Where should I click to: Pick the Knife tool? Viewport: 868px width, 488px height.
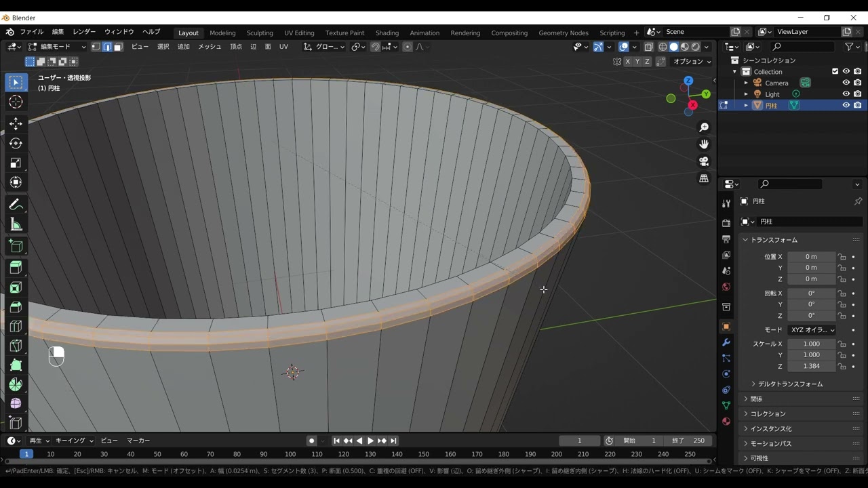16,346
